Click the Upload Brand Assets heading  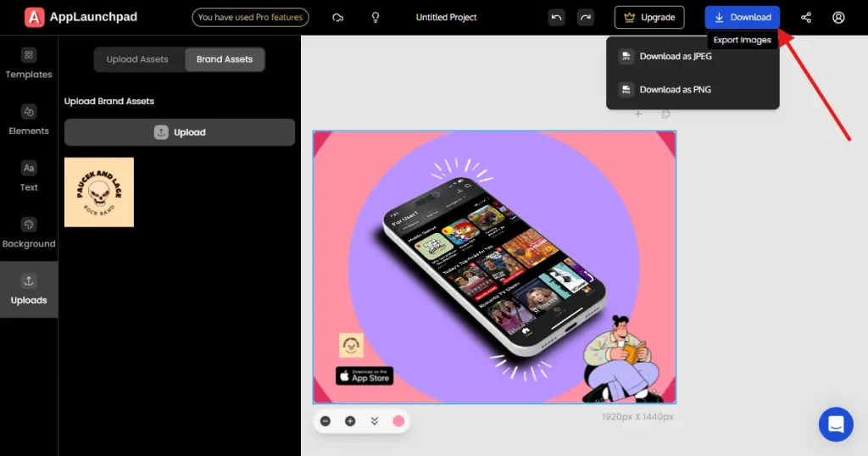109,101
